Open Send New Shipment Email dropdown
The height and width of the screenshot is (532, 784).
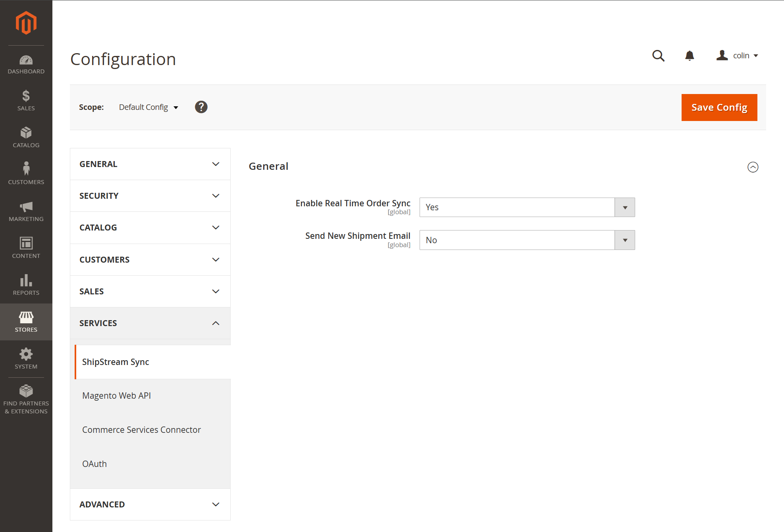527,240
